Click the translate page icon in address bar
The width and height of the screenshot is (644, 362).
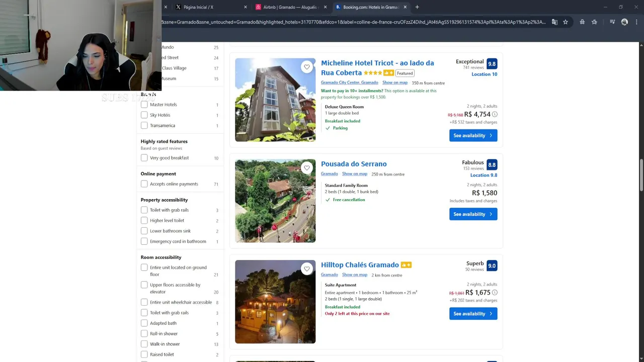point(554,22)
